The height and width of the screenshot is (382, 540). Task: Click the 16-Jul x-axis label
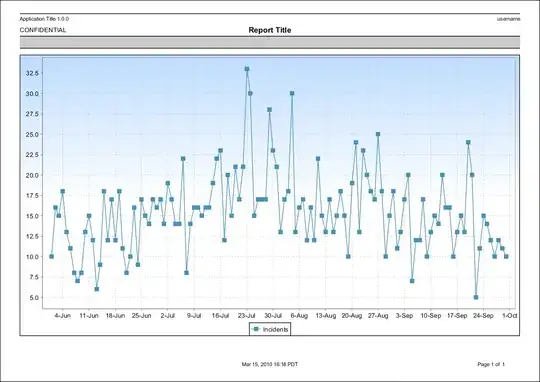coord(220,316)
